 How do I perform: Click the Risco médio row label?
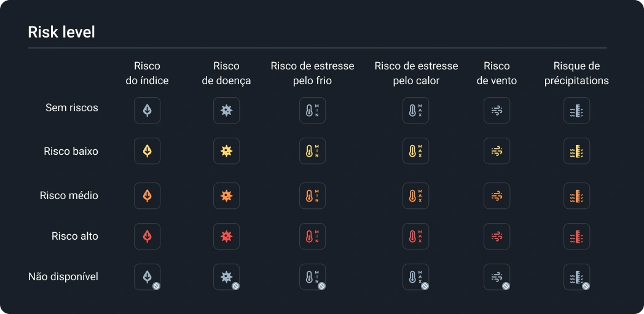pos(69,195)
